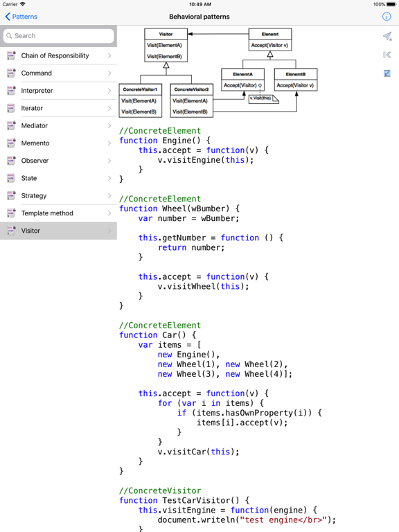Open the Strategy pattern
The width and height of the screenshot is (399, 532).
coord(58,196)
